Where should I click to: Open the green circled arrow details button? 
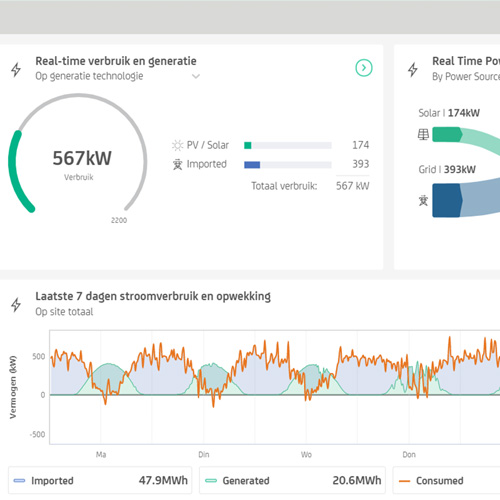(364, 68)
